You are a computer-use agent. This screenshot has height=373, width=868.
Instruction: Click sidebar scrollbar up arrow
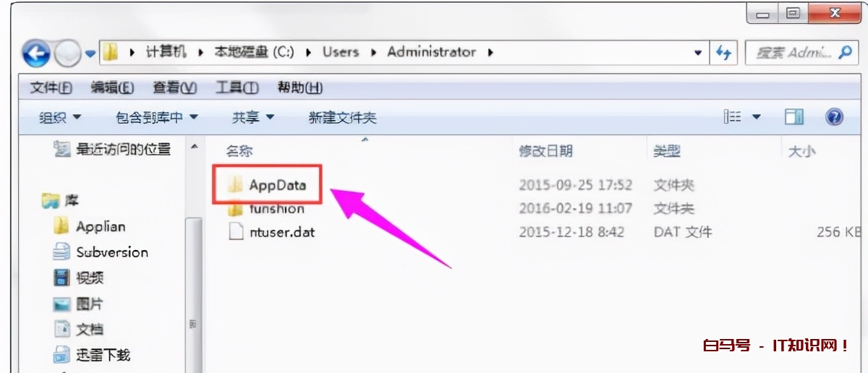(x=193, y=147)
